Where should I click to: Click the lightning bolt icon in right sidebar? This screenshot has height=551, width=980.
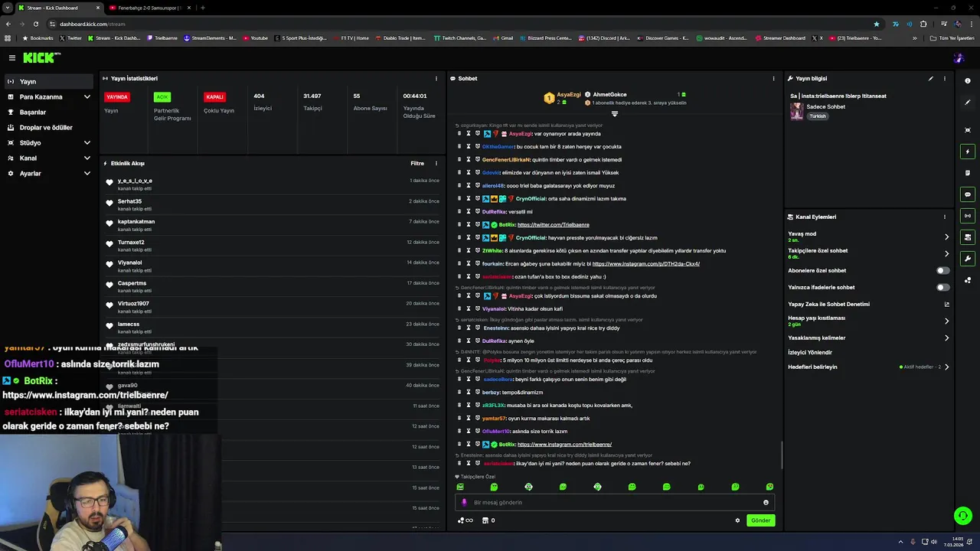pos(968,152)
